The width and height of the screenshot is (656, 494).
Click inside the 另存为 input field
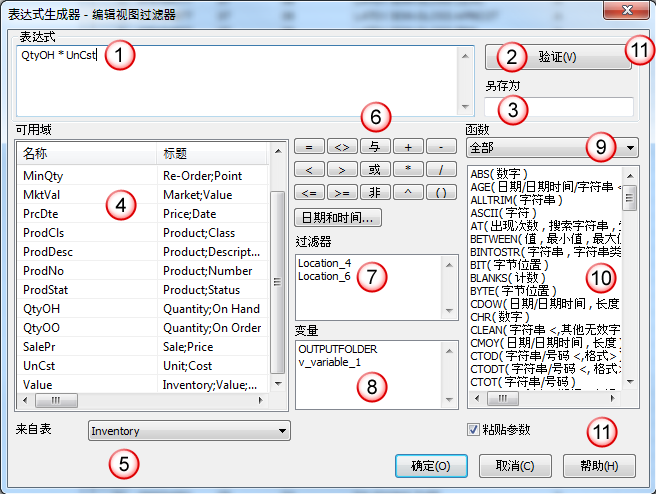[559, 107]
